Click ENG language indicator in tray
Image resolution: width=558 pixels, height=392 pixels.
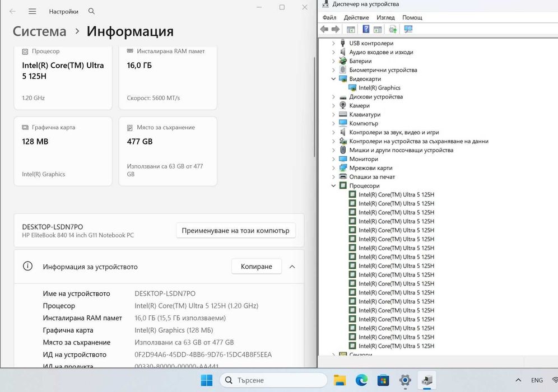click(x=537, y=380)
